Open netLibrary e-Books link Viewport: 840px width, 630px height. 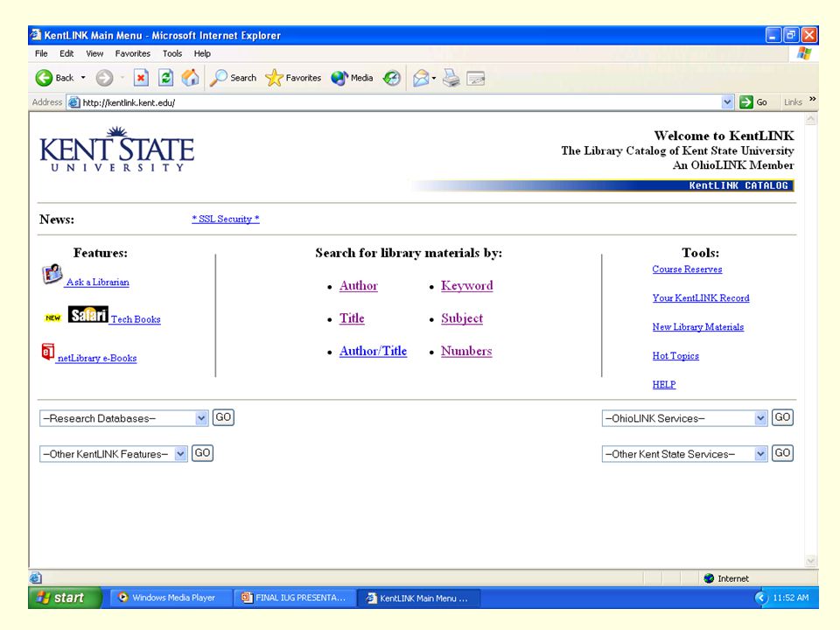tap(97, 358)
